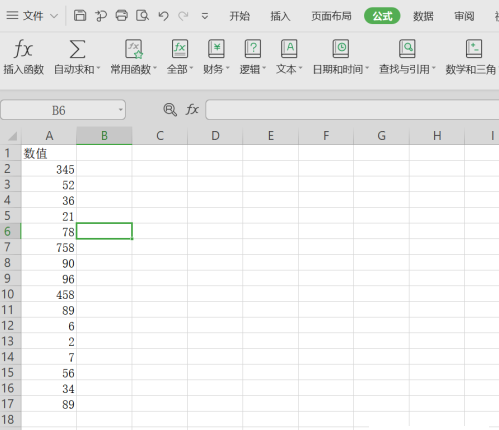Click the Save icon
This screenshot has height=430, width=499.
point(80,16)
